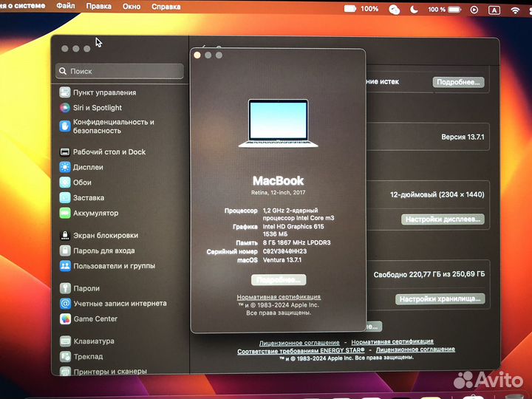Click Версия 13.7.1 text
This screenshot has width=532, height=399.
463,137
